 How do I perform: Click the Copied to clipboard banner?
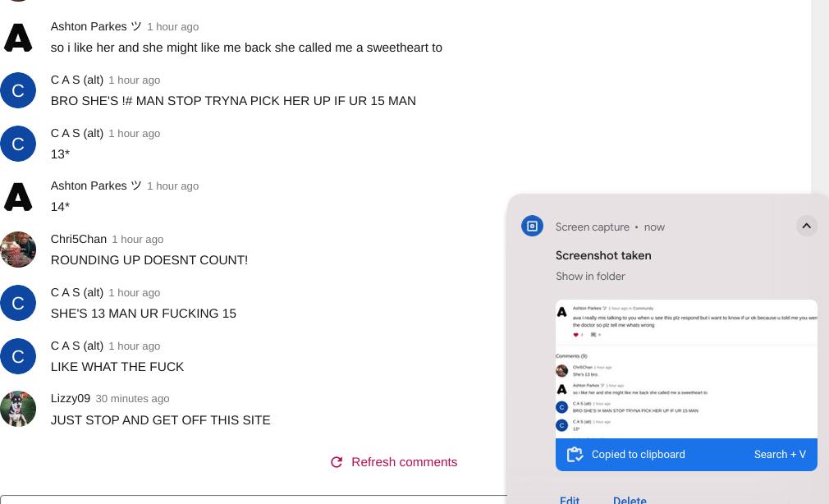click(686, 455)
